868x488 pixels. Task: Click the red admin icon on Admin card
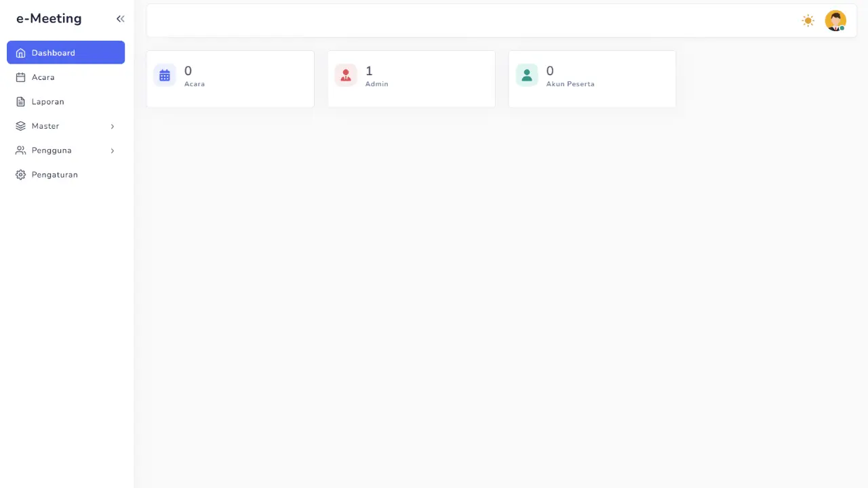pyautogui.click(x=346, y=75)
